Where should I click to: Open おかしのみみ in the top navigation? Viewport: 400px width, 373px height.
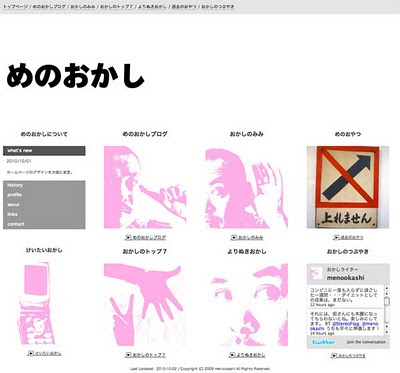tap(83, 6)
